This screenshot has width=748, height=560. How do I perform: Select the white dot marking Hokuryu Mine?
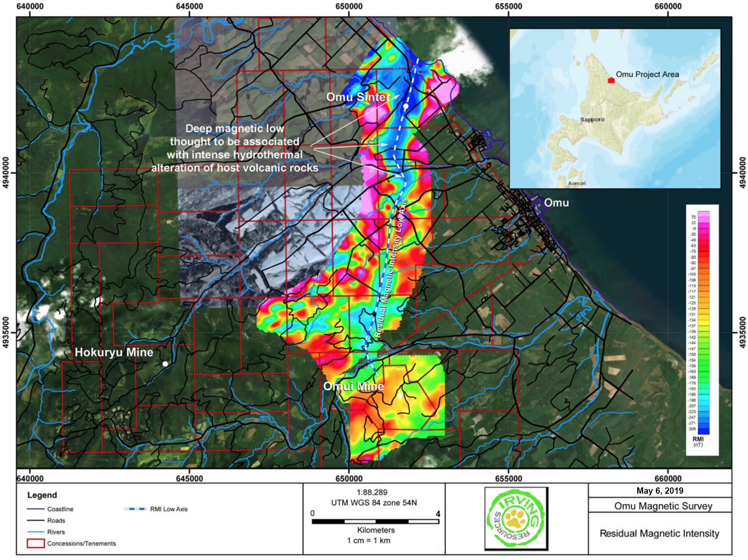coord(165,364)
